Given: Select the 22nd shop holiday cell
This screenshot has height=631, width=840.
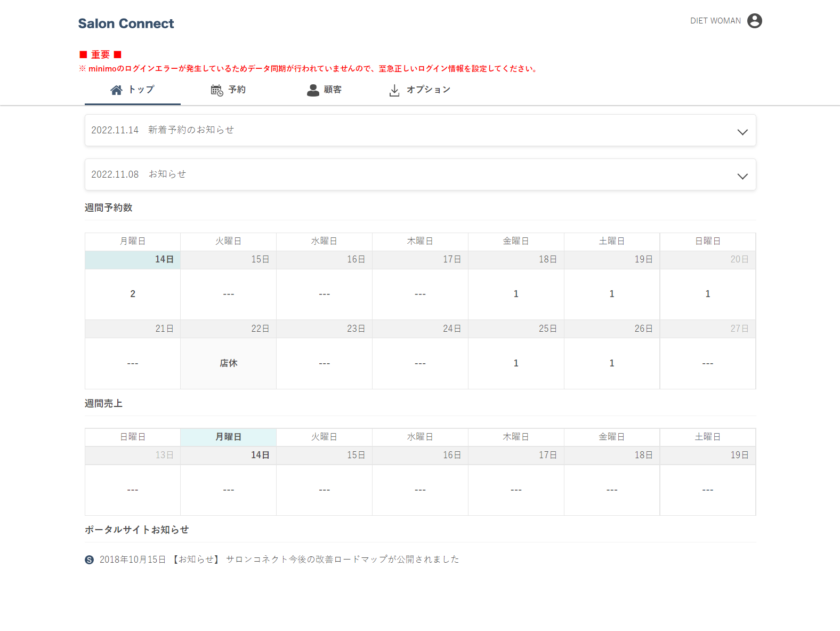Looking at the screenshot, I should point(228,363).
